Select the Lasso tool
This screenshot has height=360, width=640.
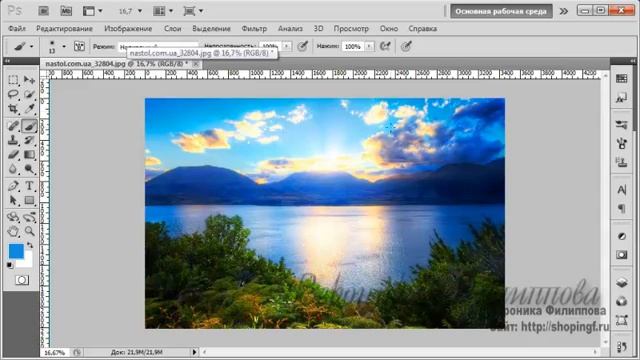pos(13,94)
